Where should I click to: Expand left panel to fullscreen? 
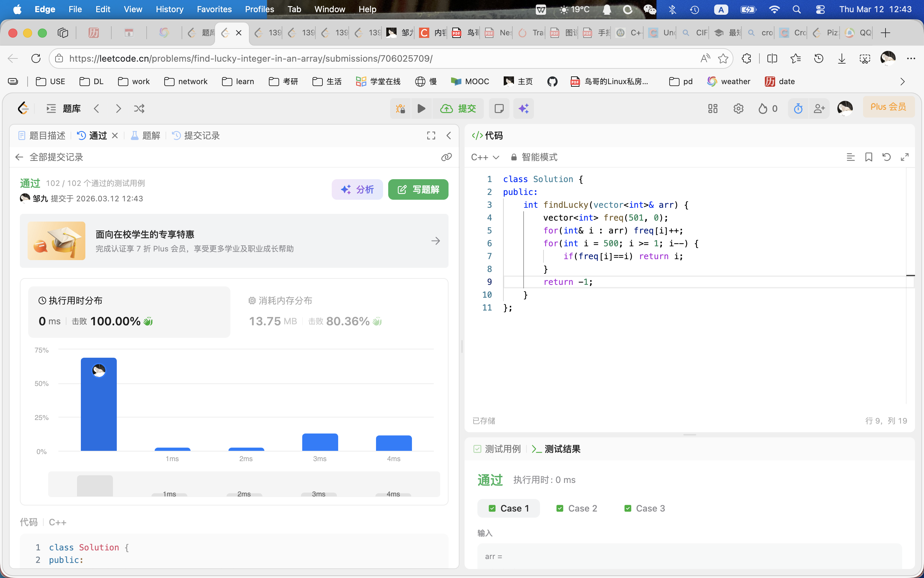pyautogui.click(x=431, y=136)
